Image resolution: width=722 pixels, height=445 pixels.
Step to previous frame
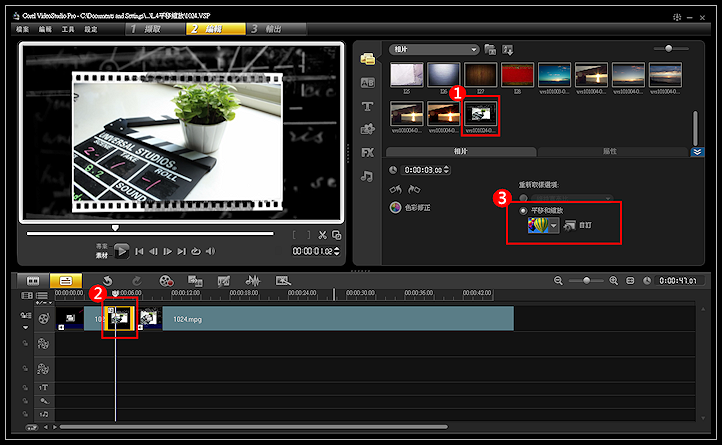pyautogui.click(x=153, y=252)
